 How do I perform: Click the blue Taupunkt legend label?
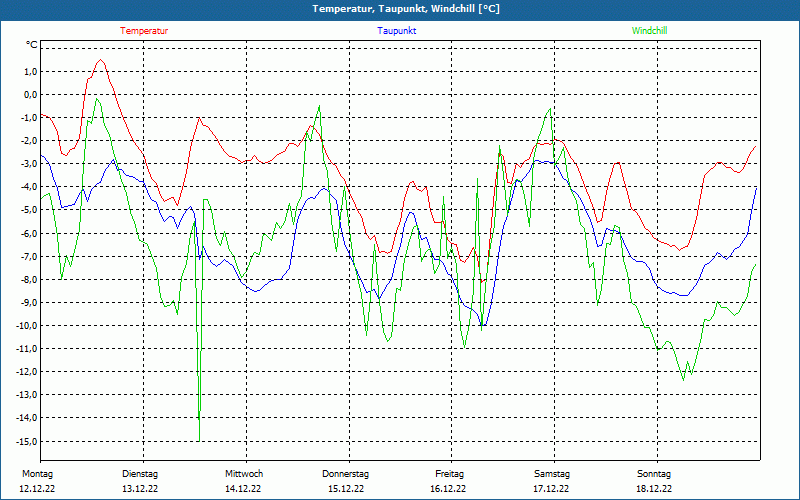point(396,31)
